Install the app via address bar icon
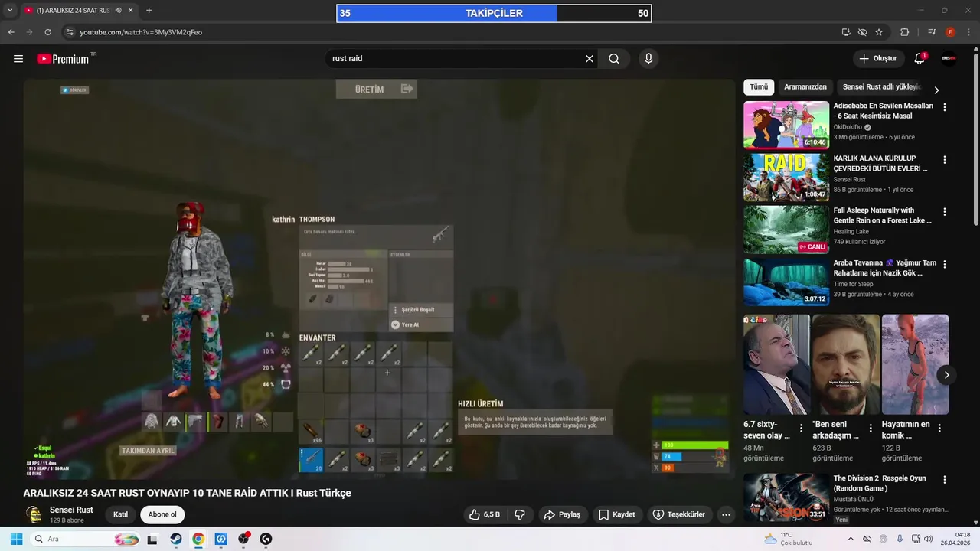Image resolution: width=980 pixels, height=551 pixels. click(846, 32)
